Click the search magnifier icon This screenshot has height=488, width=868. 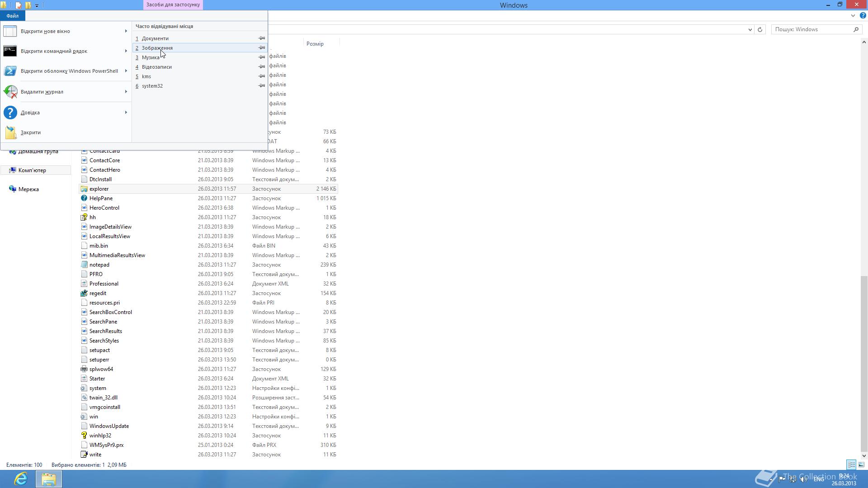pyautogui.click(x=856, y=29)
